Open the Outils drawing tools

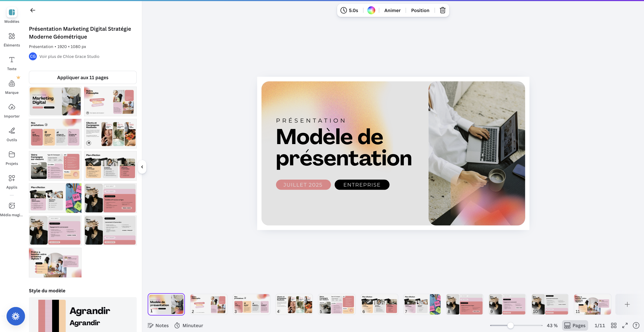(x=12, y=134)
